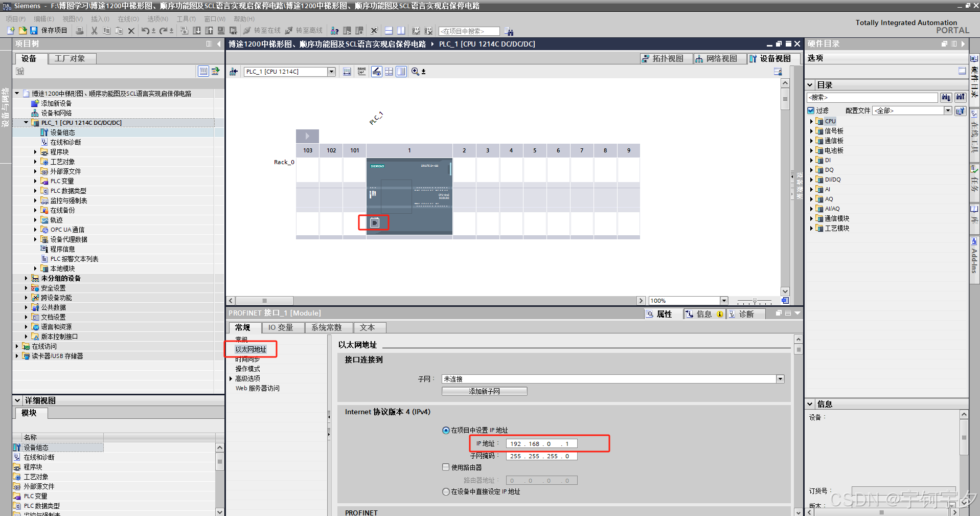This screenshot has width=980, height=516.
Task: Click the 子网掩码 input field
Action: [x=541, y=456]
